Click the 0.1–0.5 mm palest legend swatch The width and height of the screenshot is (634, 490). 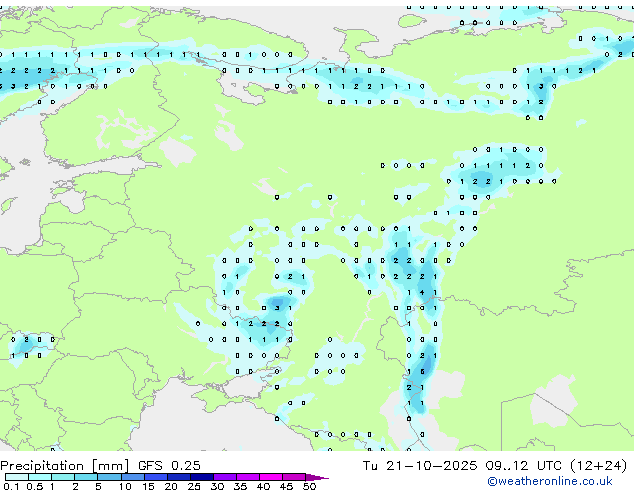coord(17,477)
